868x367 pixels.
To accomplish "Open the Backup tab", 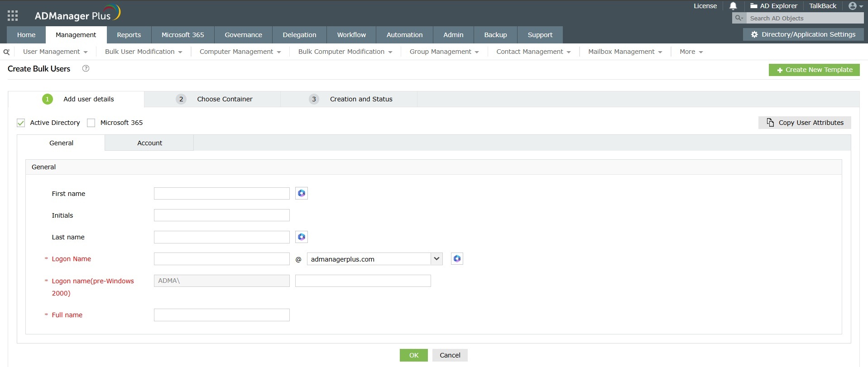I will coord(495,35).
